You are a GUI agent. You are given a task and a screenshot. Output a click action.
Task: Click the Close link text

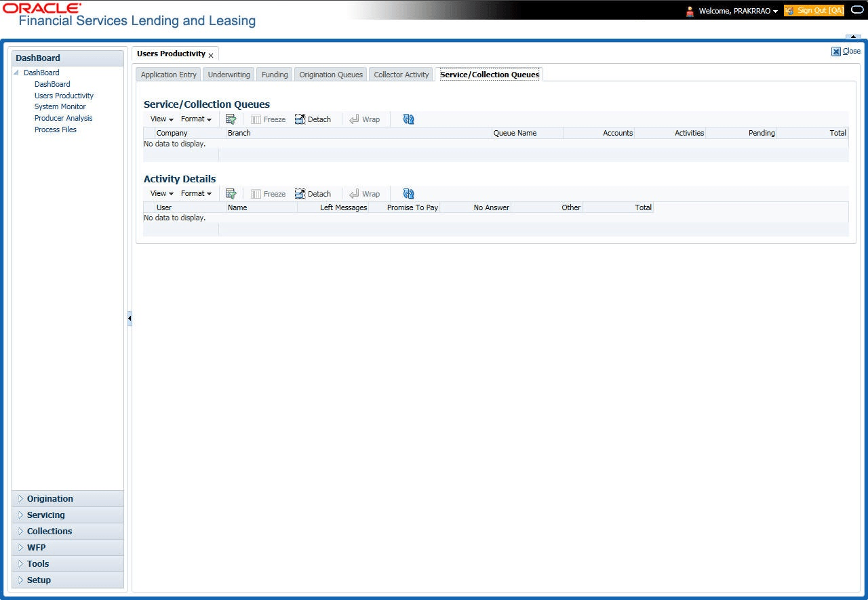pos(852,52)
